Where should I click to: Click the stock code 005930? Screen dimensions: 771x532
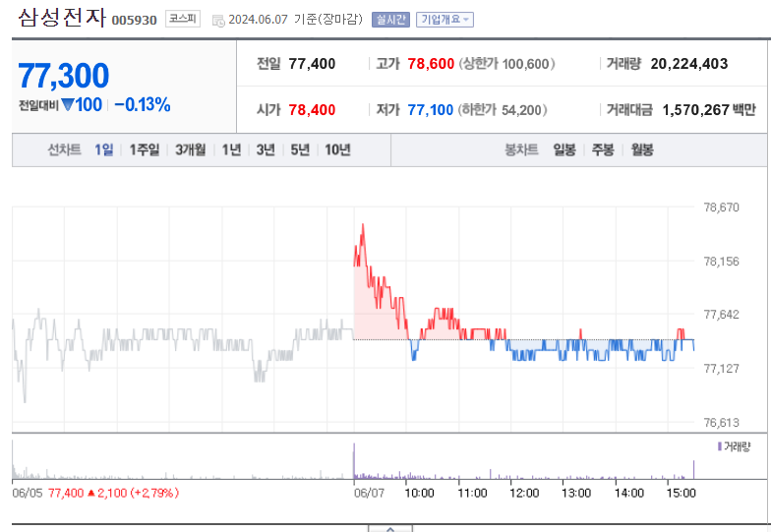(134, 20)
